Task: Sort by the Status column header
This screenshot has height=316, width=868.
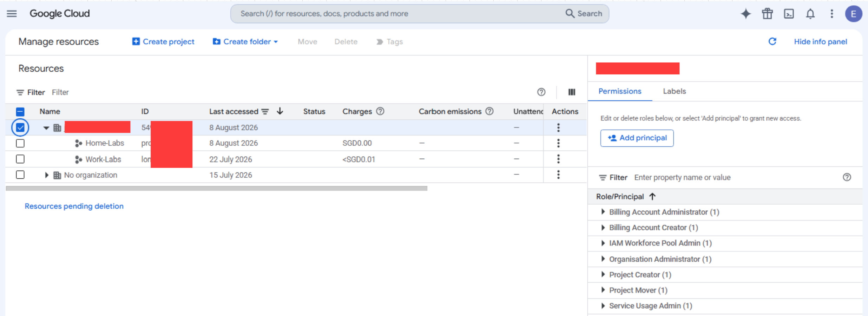Action: pos(314,112)
